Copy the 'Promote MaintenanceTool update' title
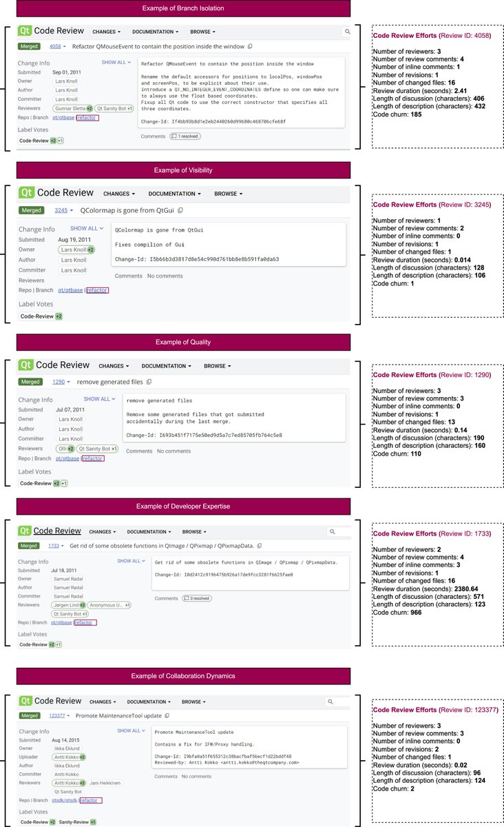The image size is (504, 827). 167,716
